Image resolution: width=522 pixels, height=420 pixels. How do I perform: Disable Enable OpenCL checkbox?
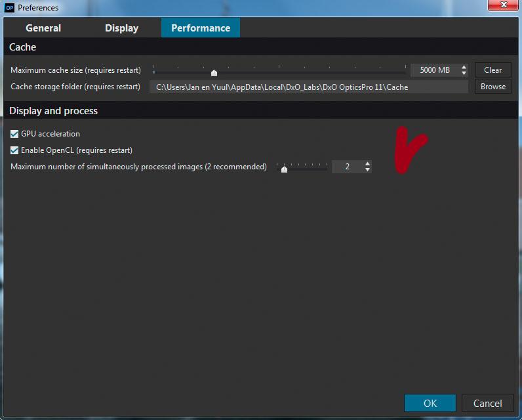click(14, 150)
